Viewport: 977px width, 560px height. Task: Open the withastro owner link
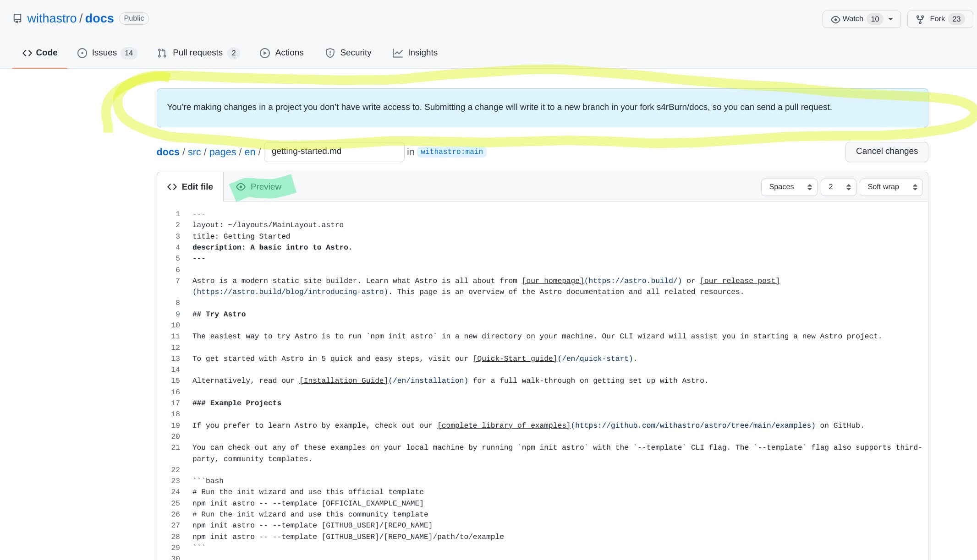point(52,18)
